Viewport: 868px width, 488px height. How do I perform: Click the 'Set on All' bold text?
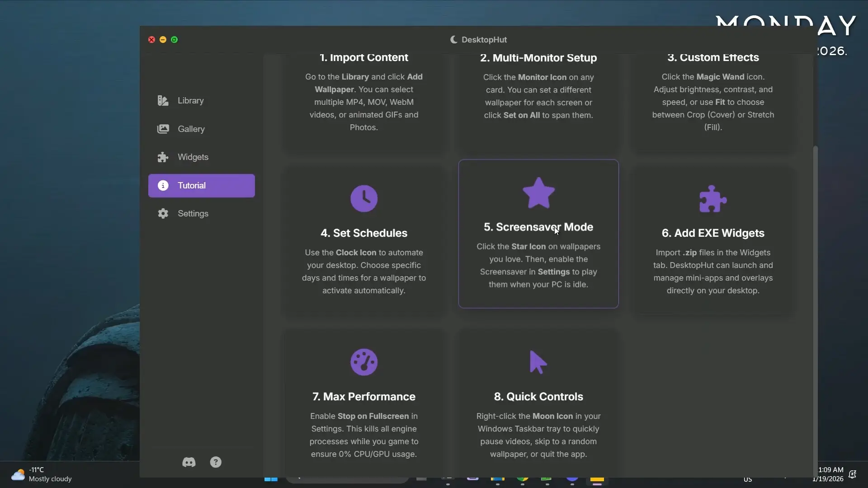point(521,115)
